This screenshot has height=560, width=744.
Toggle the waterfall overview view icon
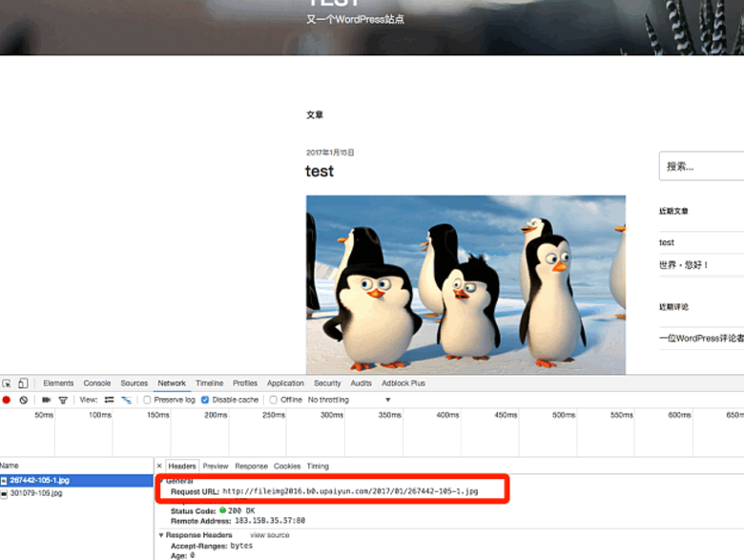coord(126,400)
